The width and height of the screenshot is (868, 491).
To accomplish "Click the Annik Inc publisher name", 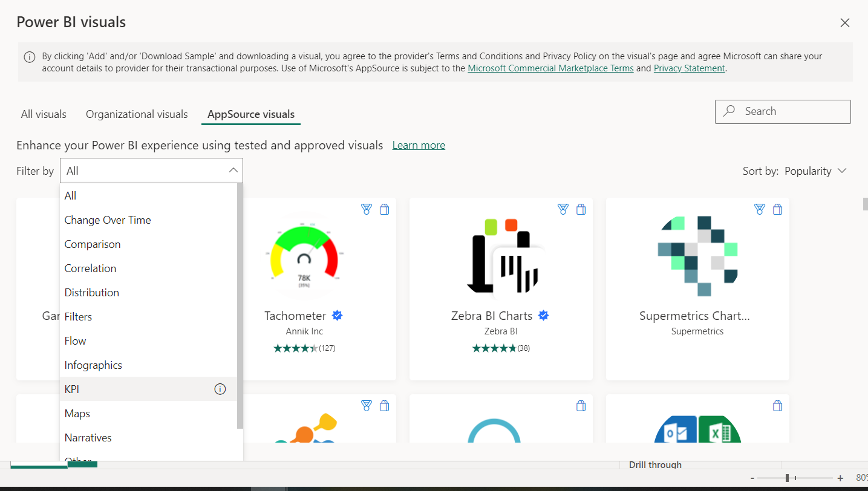I will [304, 331].
